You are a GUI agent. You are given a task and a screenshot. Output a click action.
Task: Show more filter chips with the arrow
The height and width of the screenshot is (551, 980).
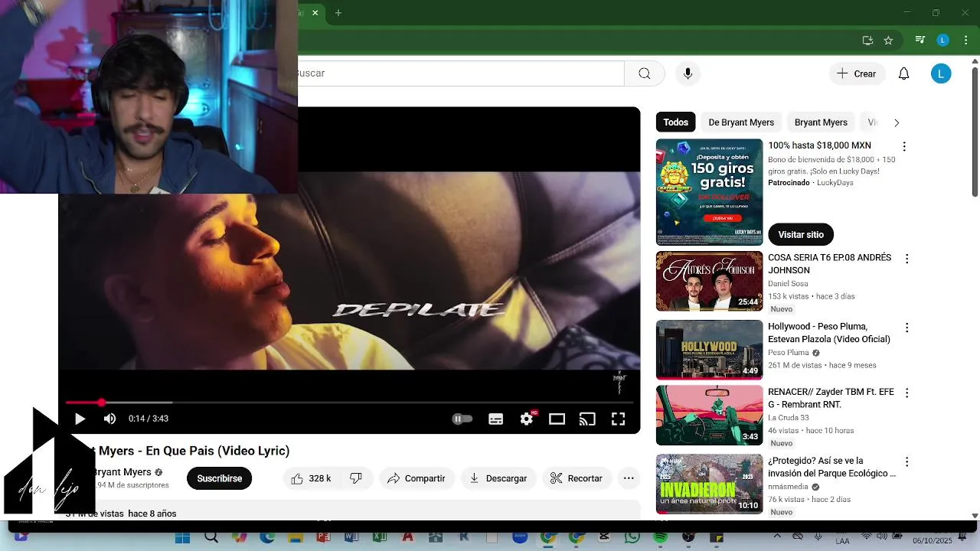pos(897,122)
